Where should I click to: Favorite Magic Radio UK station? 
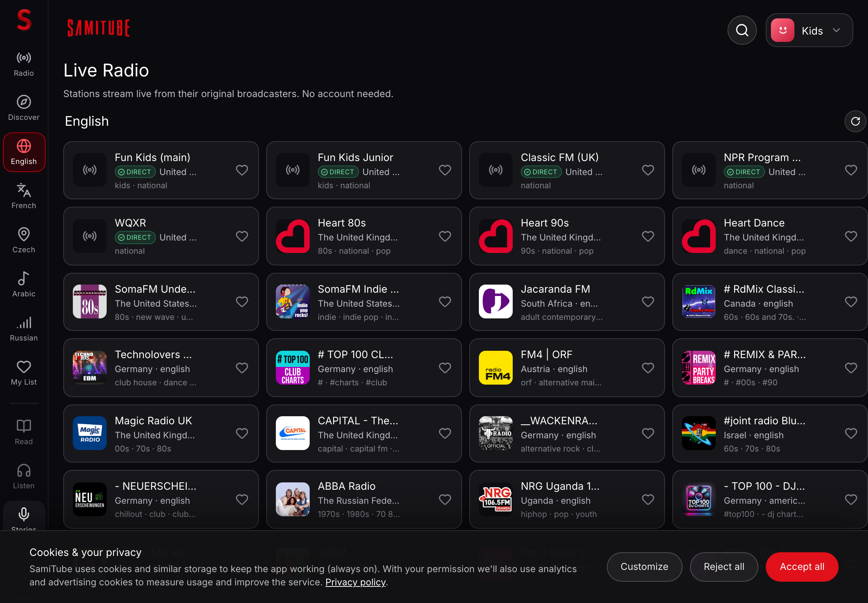242,433
